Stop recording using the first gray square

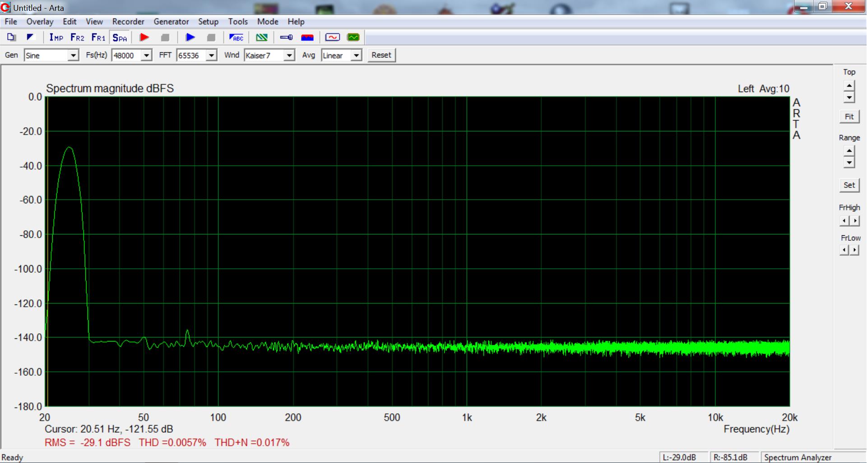point(165,37)
